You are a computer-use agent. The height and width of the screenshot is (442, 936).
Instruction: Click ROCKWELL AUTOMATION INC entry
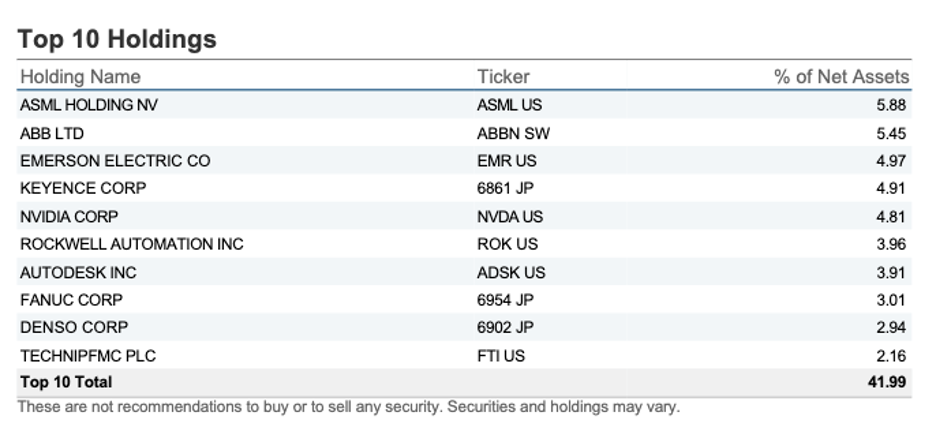[x=131, y=244]
